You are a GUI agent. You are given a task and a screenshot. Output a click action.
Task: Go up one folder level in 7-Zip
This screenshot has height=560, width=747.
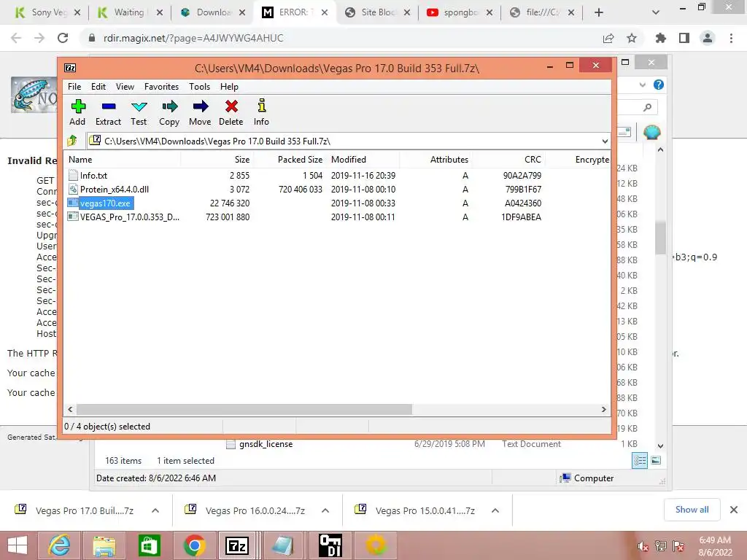point(72,141)
